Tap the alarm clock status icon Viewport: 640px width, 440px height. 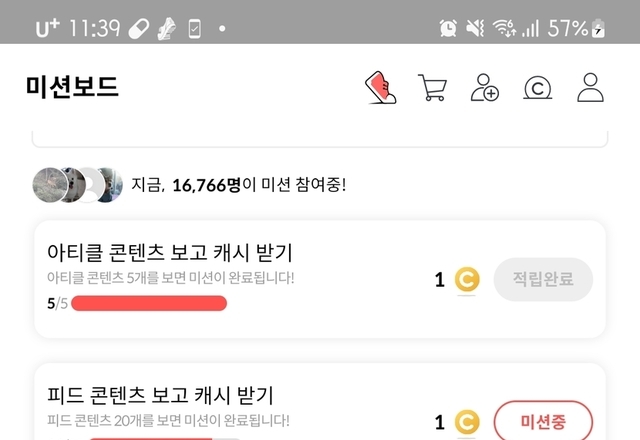448,28
